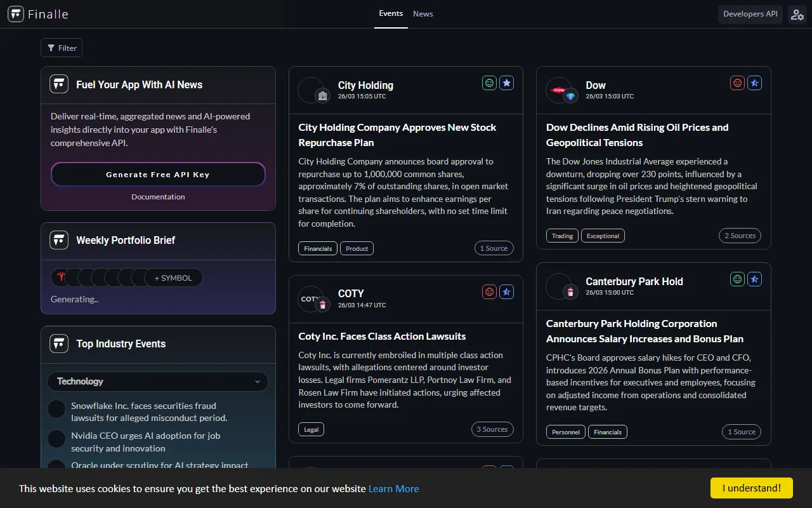
Task: Add a symbol with + SYMBOL
Action: (x=173, y=277)
